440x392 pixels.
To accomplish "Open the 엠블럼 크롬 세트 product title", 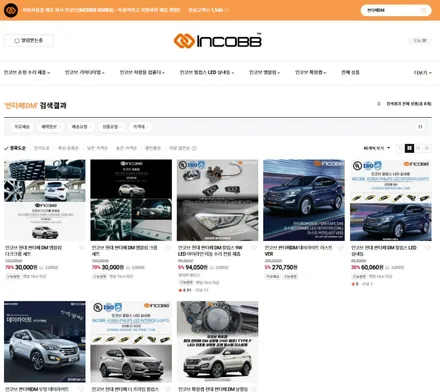I will click(x=125, y=251).
